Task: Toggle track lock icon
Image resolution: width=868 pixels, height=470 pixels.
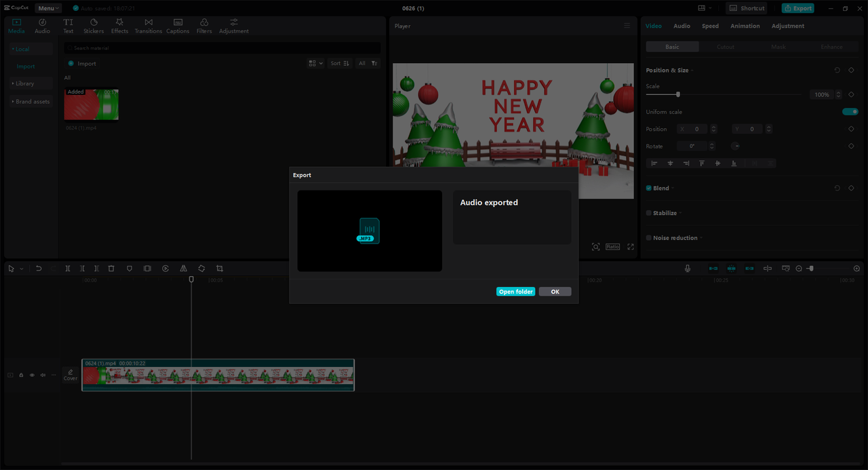Action: click(x=21, y=375)
